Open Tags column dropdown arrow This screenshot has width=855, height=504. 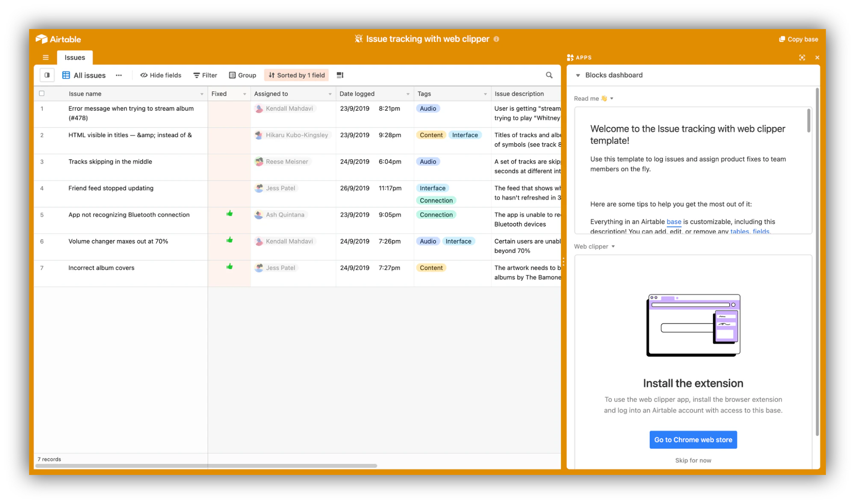[x=485, y=94]
